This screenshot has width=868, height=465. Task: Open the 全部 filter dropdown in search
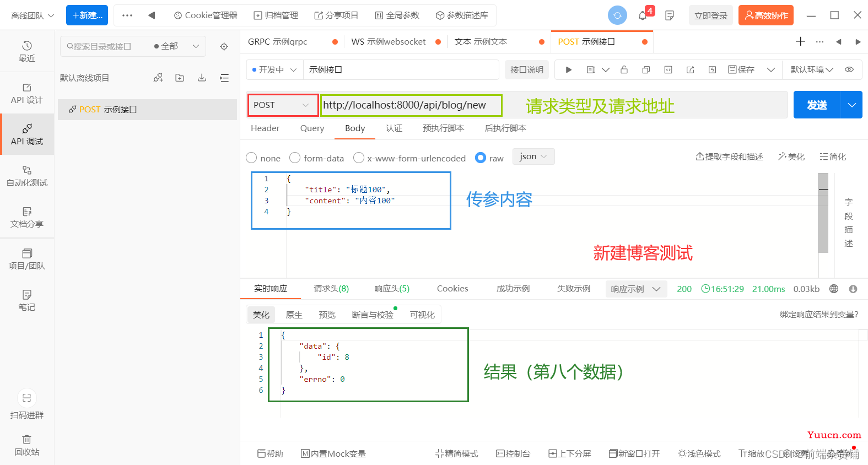pyautogui.click(x=177, y=46)
